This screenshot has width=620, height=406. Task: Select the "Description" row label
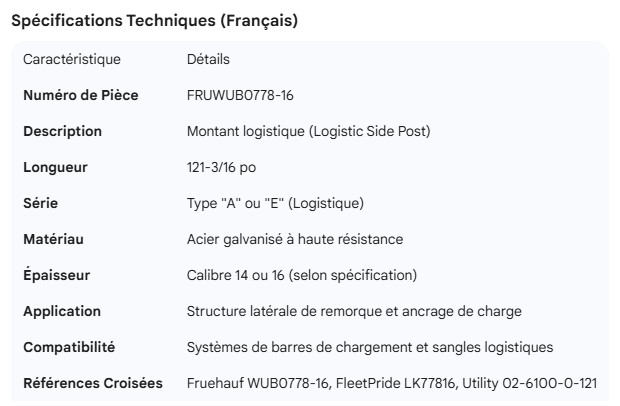(x=62, y=131)
